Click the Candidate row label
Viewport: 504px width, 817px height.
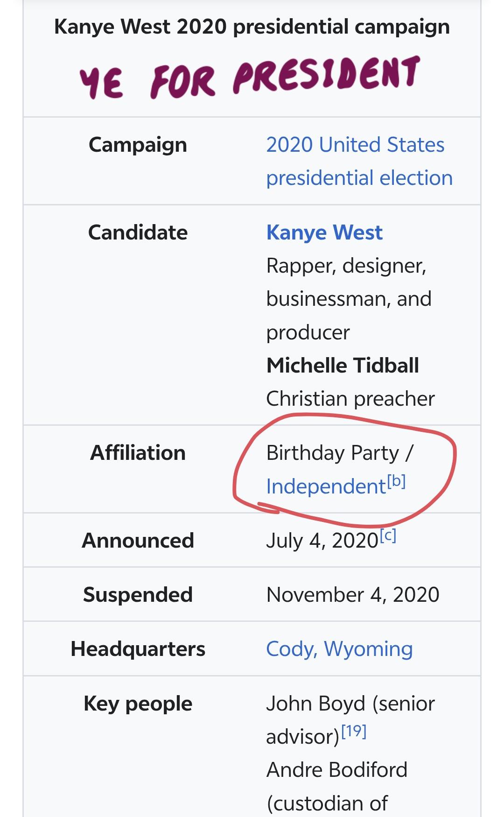(x=138, y=232)
